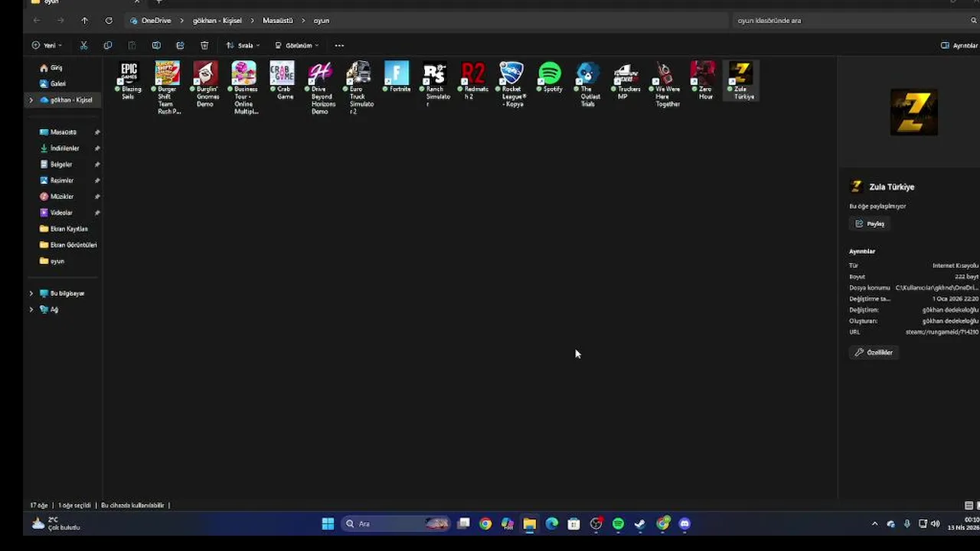Open the Sırala sort dropdown
The height and width of the screenshot is (551, 980).
coord(243,45)
